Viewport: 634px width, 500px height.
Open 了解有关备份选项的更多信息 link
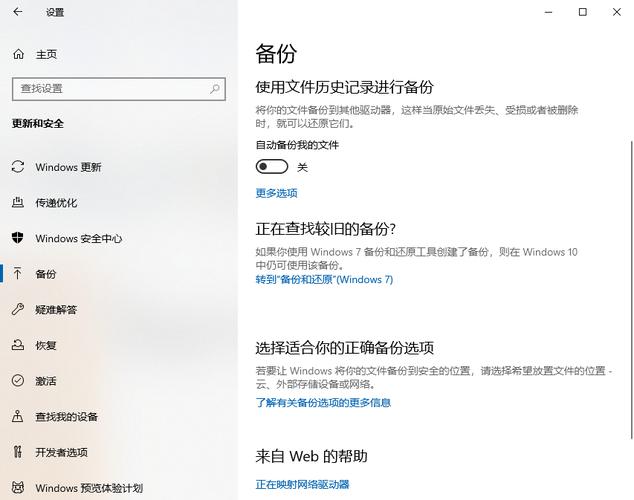point(323,403)
